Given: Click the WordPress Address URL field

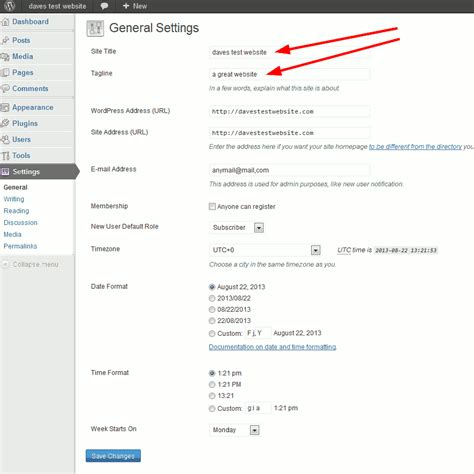Looking at the screenshot, I should click(x=289, y=111).
